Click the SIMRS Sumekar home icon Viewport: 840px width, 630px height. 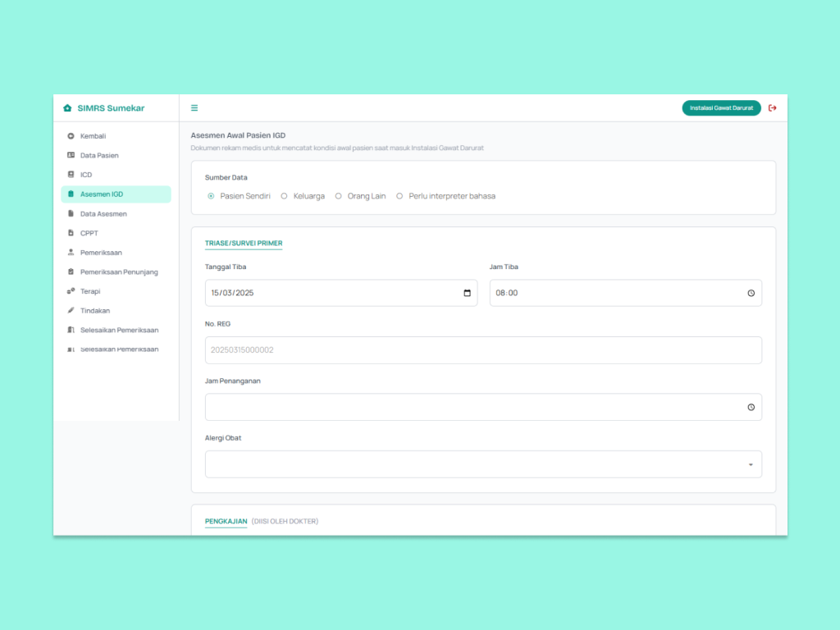67,108
